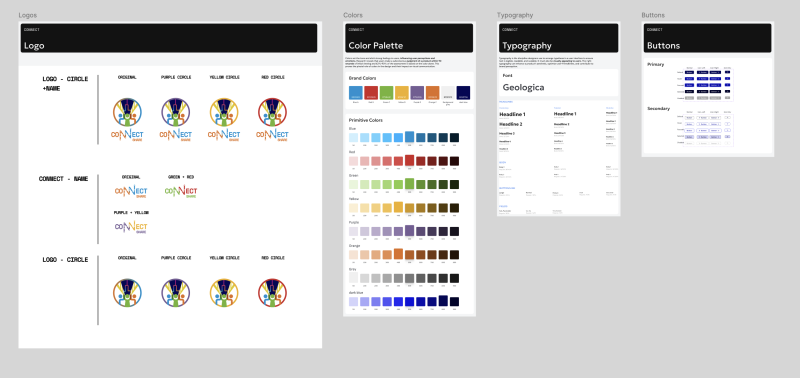Pick the red Brand Colors swatch
This screenshot has width=800, height=378.
[371, 93]
